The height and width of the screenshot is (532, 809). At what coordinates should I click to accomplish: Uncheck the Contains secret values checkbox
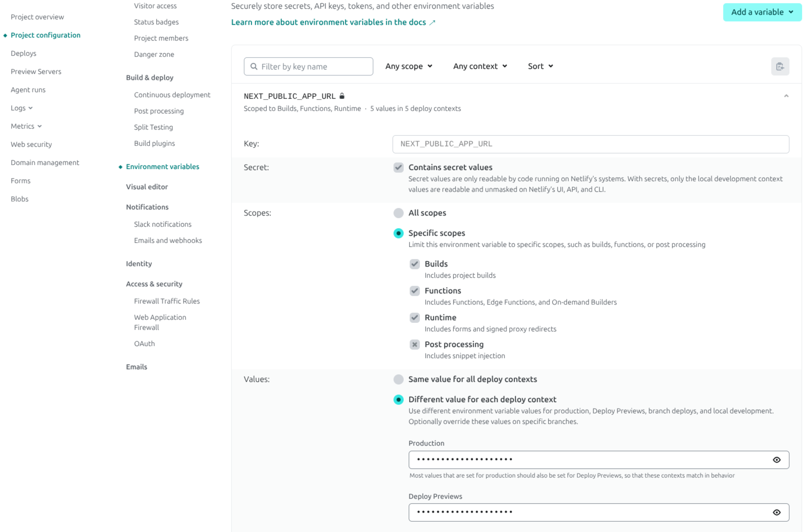(x=398, y=167)
